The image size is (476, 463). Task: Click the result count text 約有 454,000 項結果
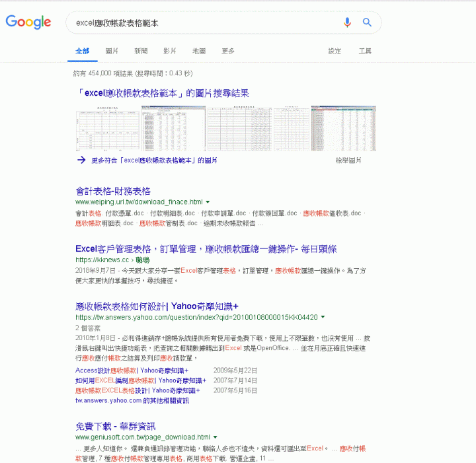point(103,73)
